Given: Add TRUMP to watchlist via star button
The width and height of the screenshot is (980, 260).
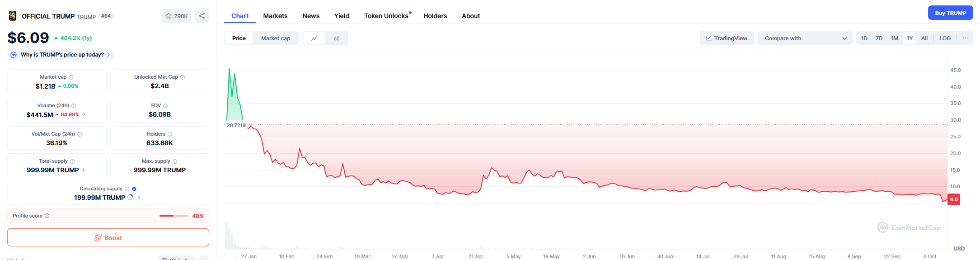Looking at the screenshot, I should point(176,16).
